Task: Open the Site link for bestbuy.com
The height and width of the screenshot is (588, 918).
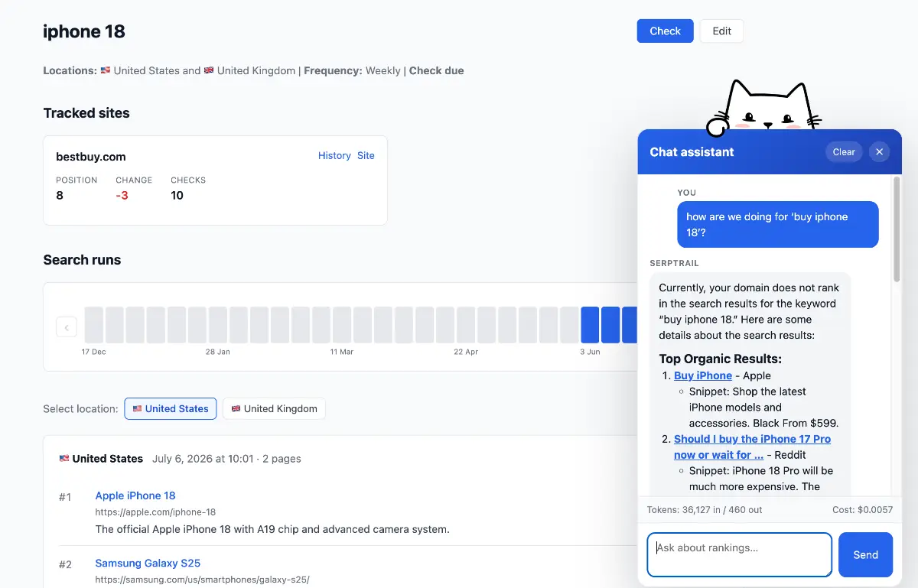Action: [366, 155]
